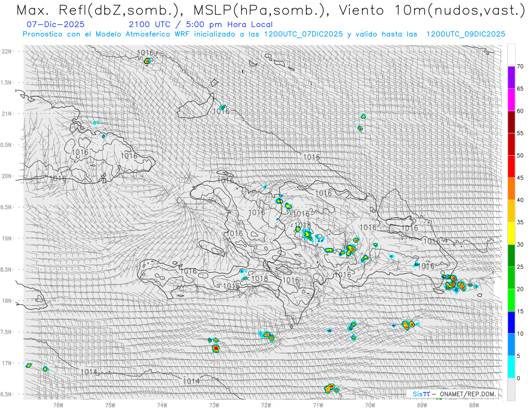532x411 pixels.
Task: Click the '55' value on the color scale
Action: [520, 133]
